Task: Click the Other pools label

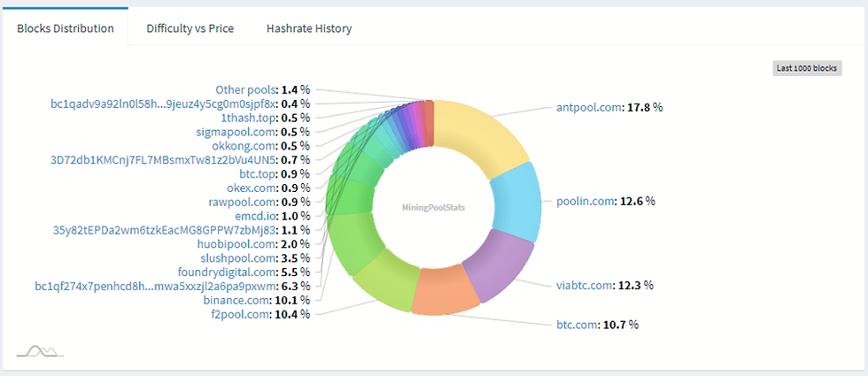Action: click(x=246, y=89)
